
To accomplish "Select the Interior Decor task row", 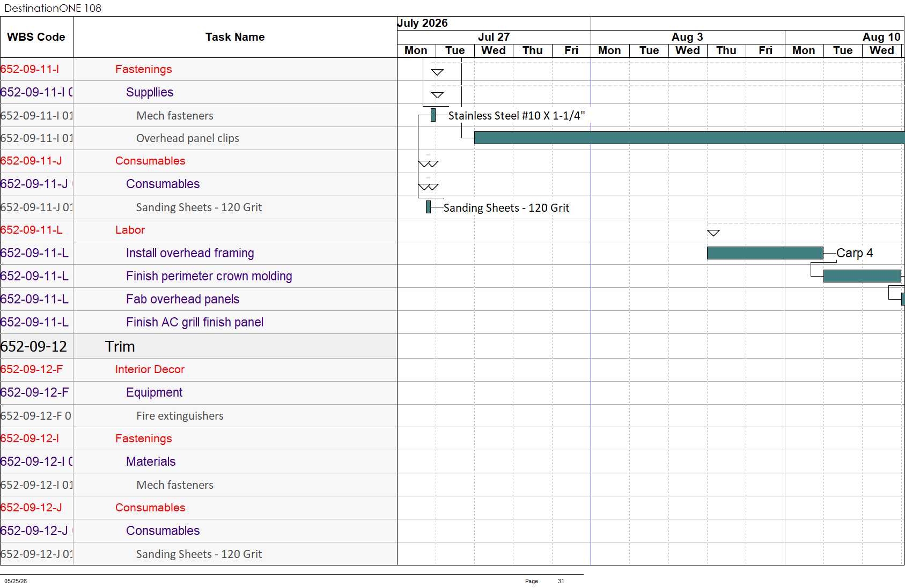I will (x=198, y=369).
